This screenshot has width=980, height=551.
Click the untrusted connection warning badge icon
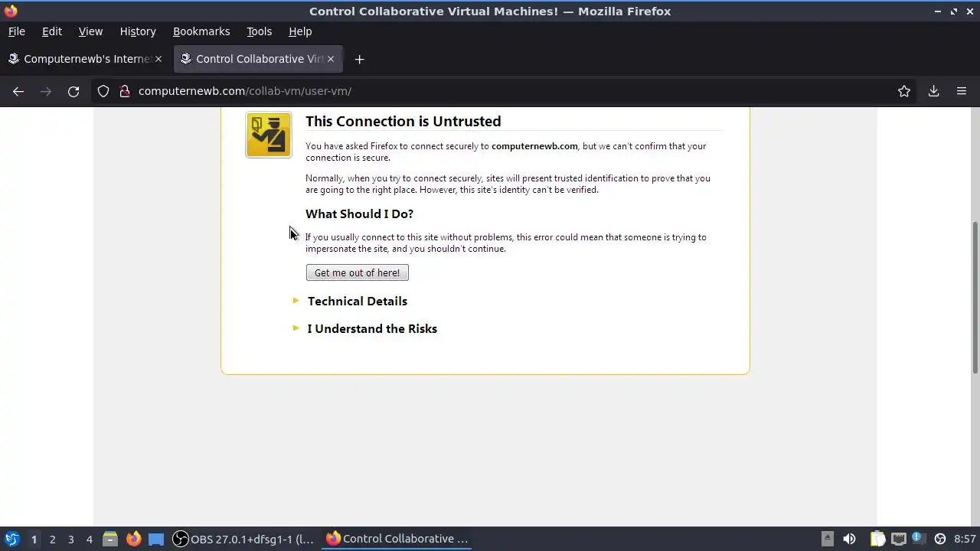(x=269, y=135)
